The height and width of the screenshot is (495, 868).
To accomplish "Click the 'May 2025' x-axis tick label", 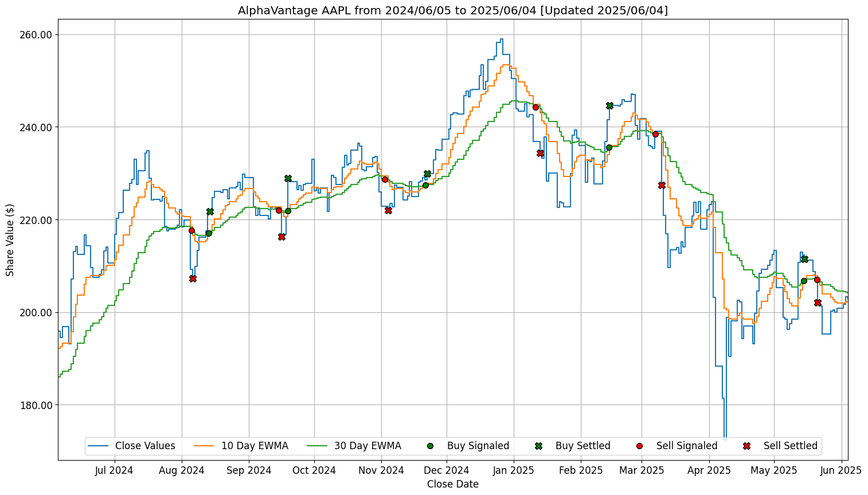I will point(774,470).
